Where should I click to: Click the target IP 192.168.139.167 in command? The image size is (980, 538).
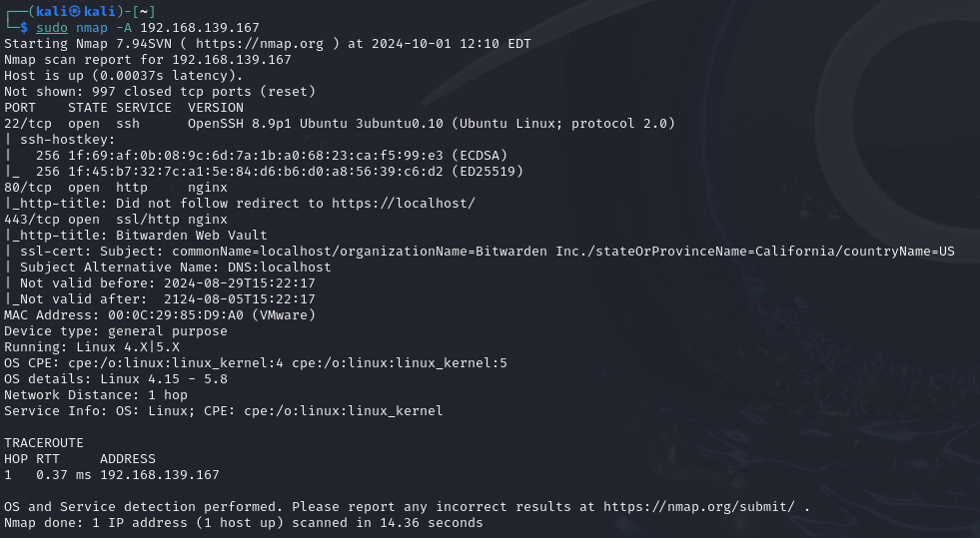tap(200, 28)
